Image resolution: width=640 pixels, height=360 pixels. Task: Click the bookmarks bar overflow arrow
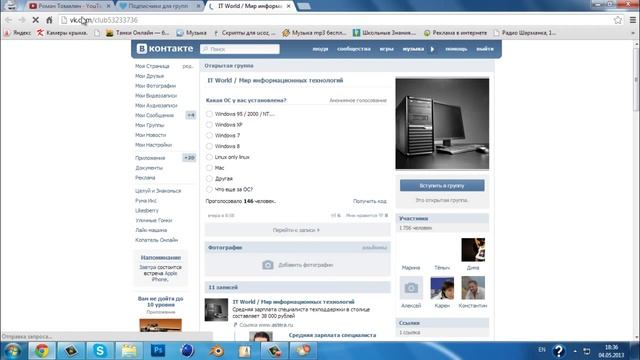[x=633, y=33]
